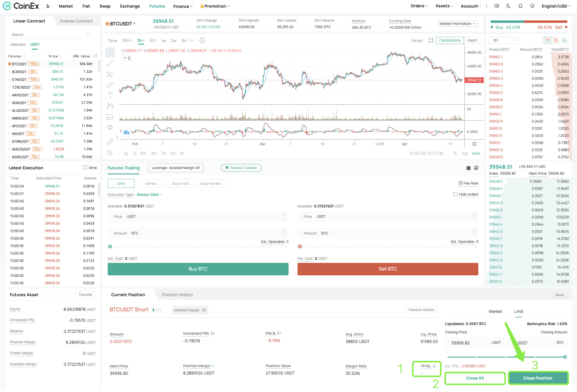Click the zoom in chart tool
This screenshot has height=392, width=577.
[110, 153]
